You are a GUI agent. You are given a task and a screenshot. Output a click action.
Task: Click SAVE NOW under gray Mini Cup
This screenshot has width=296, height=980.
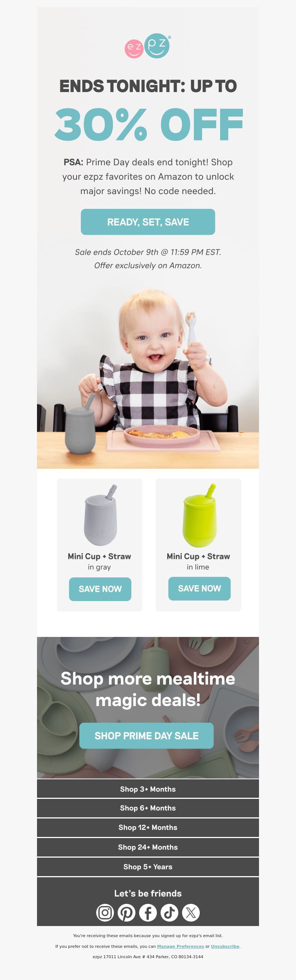click(100, 589)
